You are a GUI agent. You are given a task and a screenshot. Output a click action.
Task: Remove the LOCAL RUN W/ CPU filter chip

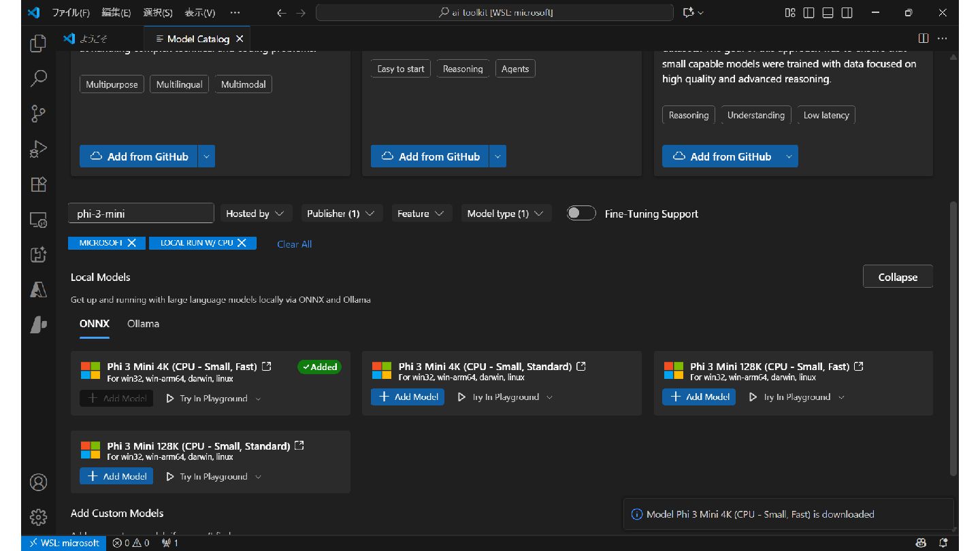[242, 243]
